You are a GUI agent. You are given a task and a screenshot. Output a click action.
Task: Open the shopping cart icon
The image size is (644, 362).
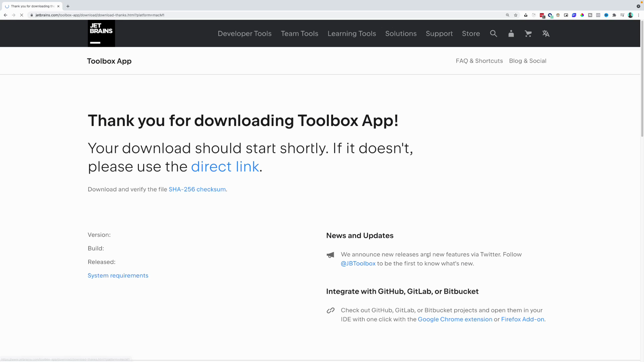[x=528, y=34]
